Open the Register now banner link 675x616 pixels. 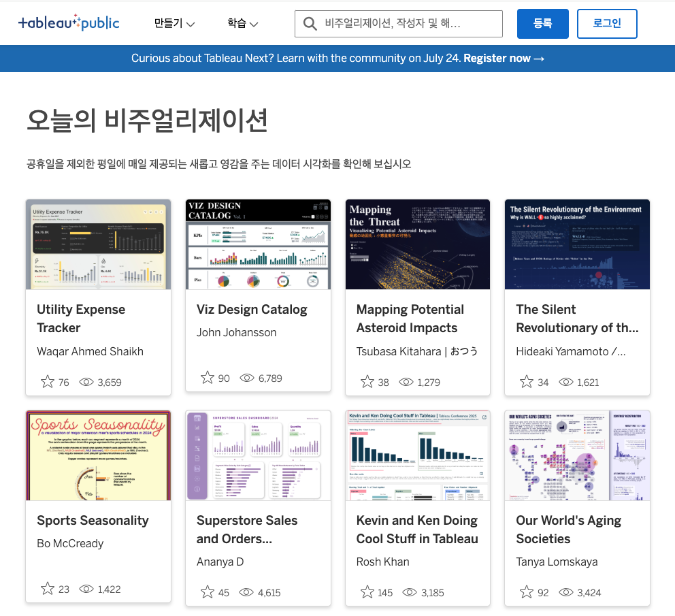coord(504,59)
